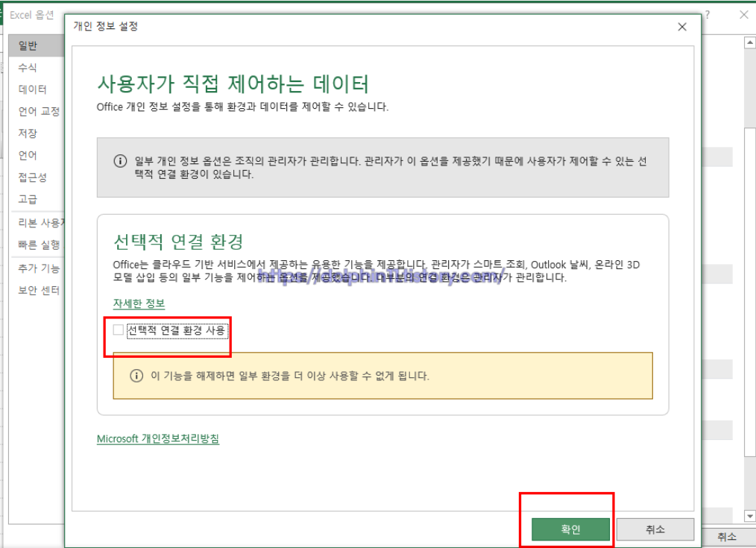Click scroll up arrow in Excel options
The height and width of the screenshot is (548, 756).
coord(750,43)
